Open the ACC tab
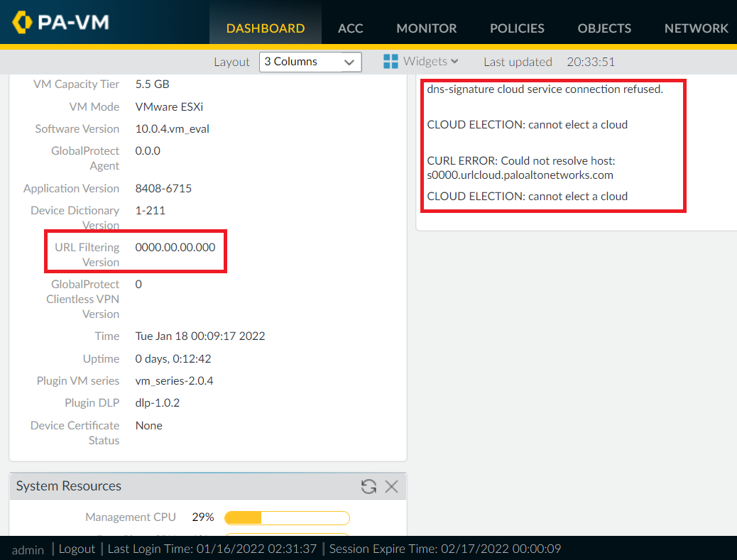737x560 pixels. 351,28
